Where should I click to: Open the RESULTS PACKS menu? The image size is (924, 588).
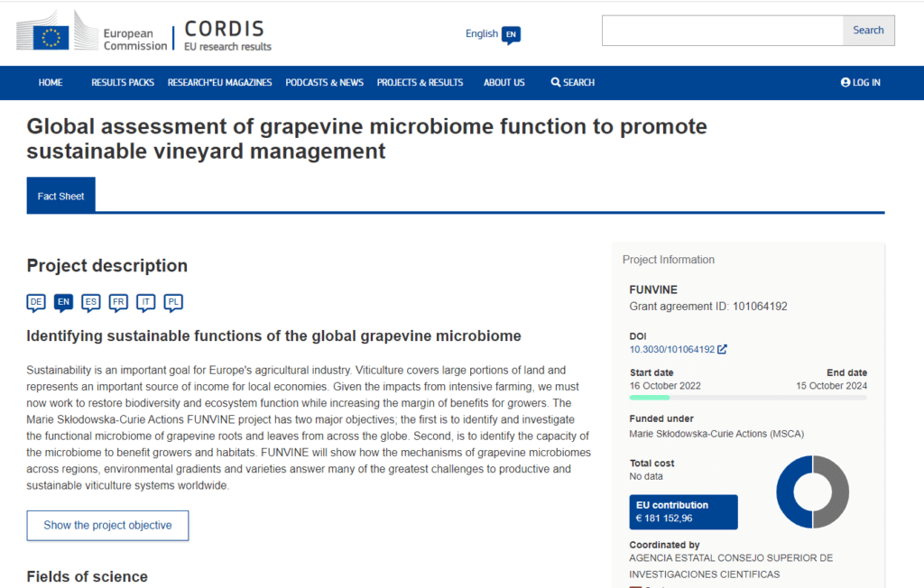[x=123, y=82]
